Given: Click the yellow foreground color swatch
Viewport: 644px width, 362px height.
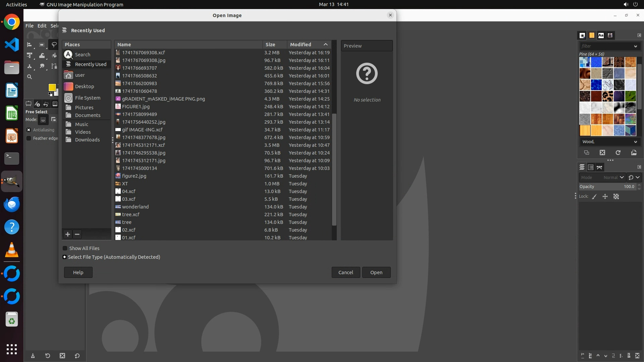Looking at the screenshot, I should click(x=52, y=87).
